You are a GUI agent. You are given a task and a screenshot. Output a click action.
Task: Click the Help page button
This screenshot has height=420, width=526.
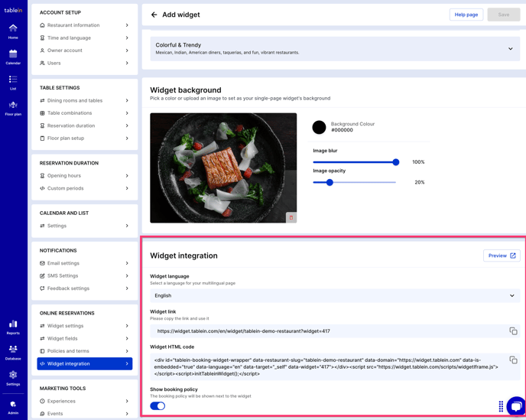(x=466, y=15)
